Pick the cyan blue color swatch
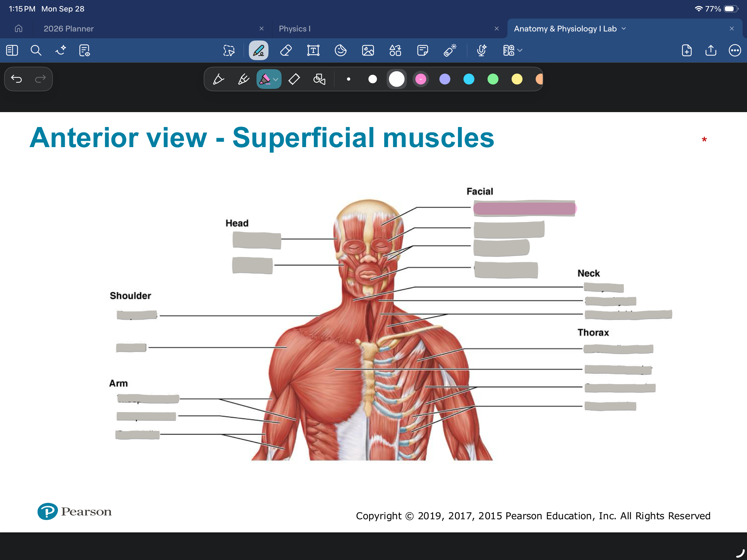The width and height of the screenshot is (747, 560). (469, 79)
